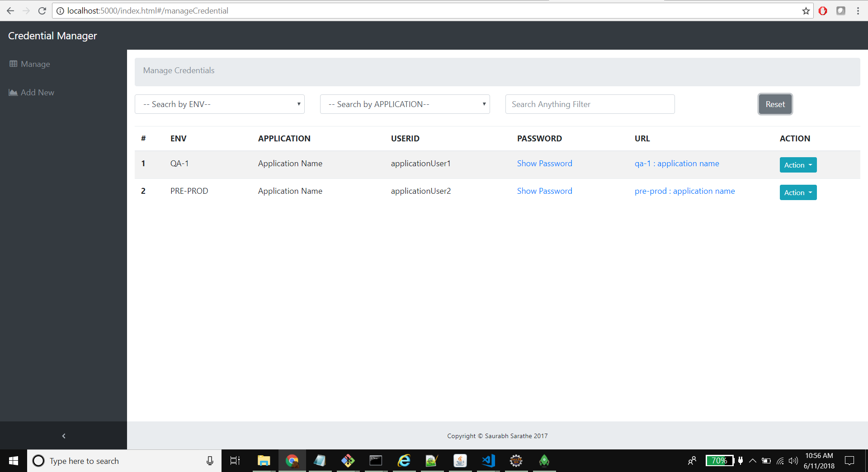Open the Search by ENV dropdown

(220, 104)
